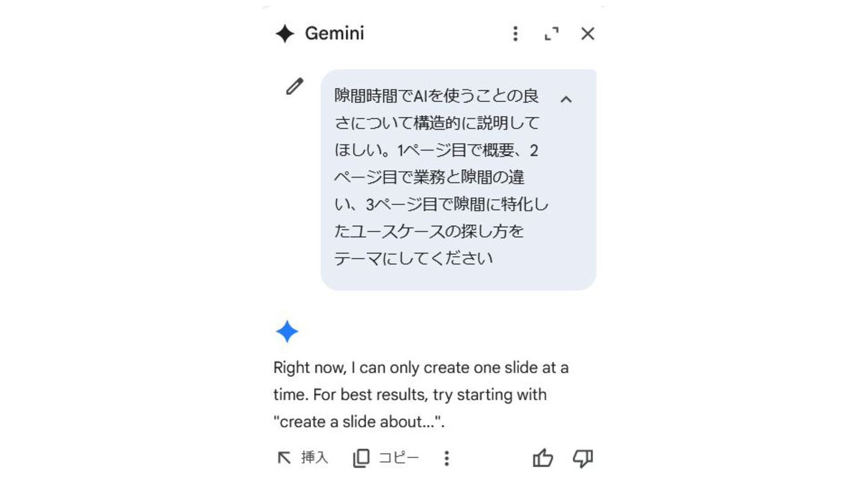
Task: Click the black Gemini sparkle logo
Action: point(285,34)
